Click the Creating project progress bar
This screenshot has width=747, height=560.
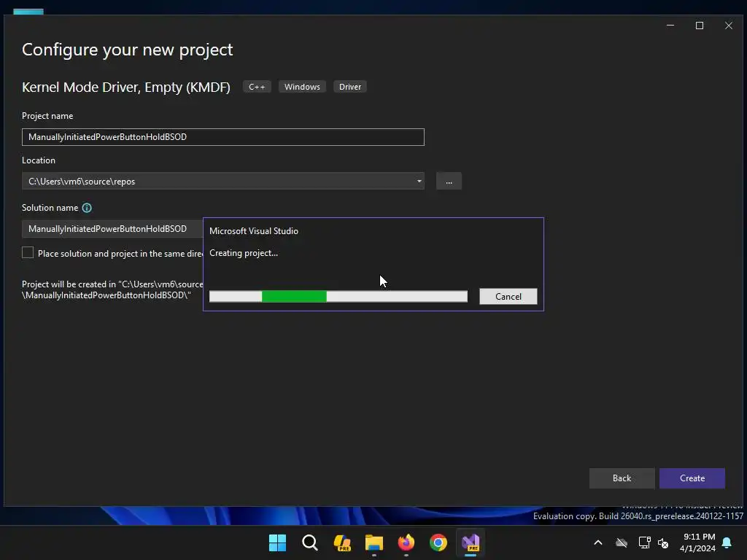pos(338,296)
